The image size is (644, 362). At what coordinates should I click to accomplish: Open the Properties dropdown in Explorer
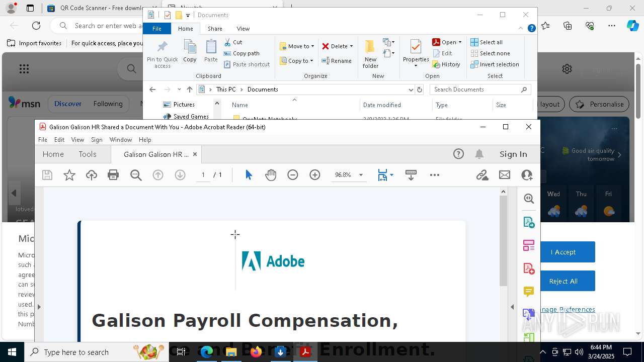click(416, 66)
